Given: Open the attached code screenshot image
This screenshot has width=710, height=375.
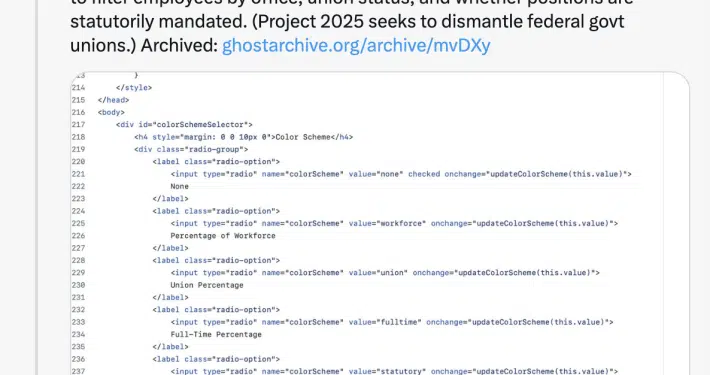Looking at the screenshot, I should click(379, 223).
